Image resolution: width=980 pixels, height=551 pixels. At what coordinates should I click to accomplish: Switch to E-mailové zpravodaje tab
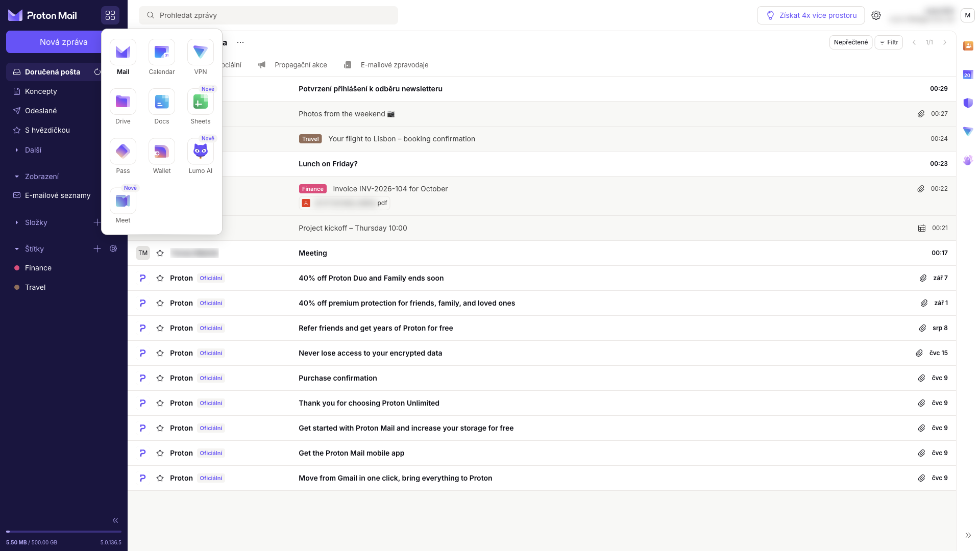coord(386,65)
